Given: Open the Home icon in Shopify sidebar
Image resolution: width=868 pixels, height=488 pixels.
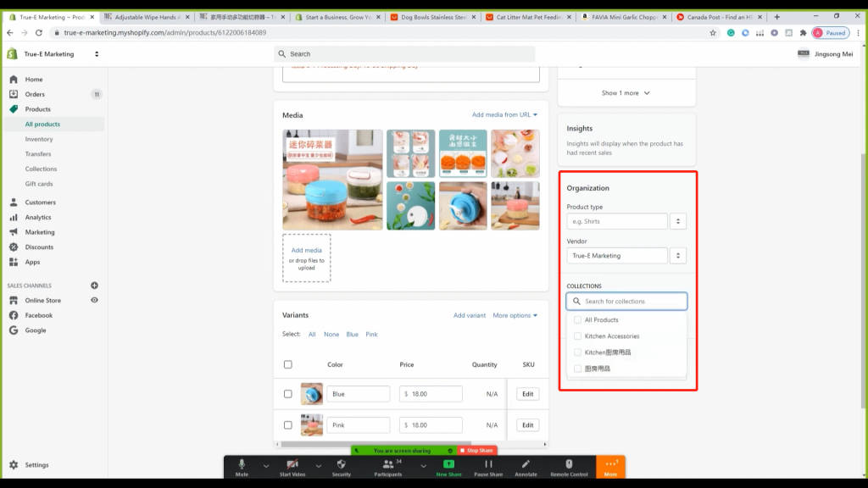Looking at the screenshot, I should click(x=14, y=79).
